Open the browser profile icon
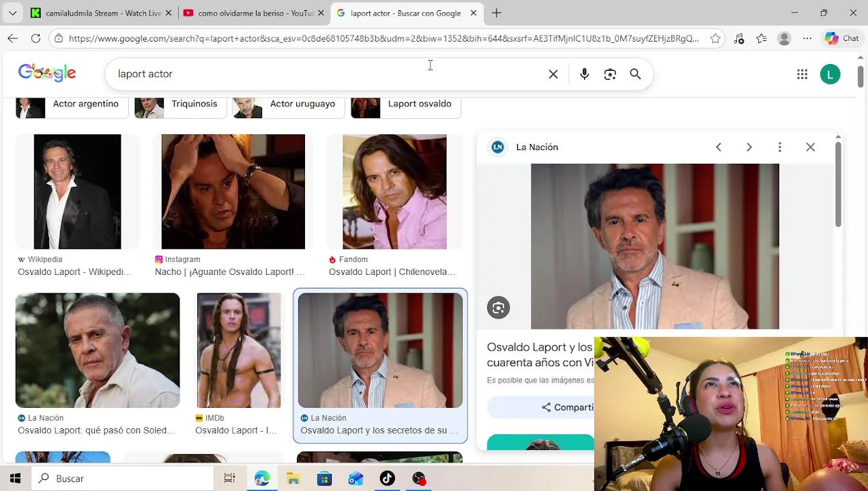 784,39
